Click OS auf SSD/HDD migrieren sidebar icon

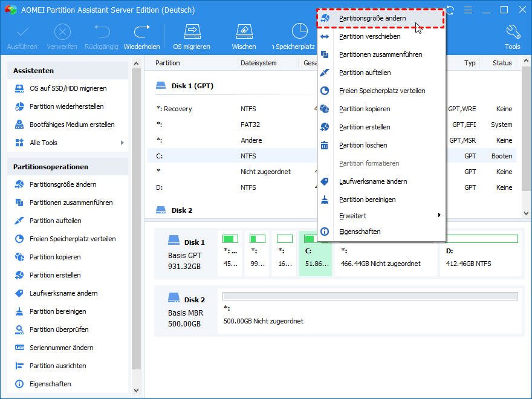tap(19, 88)
